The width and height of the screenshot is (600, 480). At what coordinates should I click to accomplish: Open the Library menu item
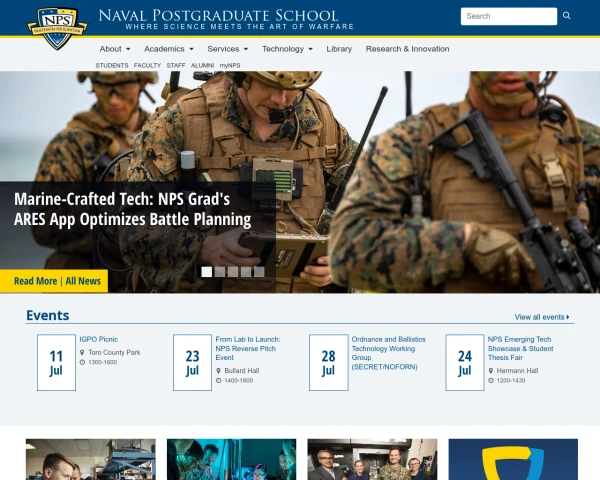(x=339, y=49)
